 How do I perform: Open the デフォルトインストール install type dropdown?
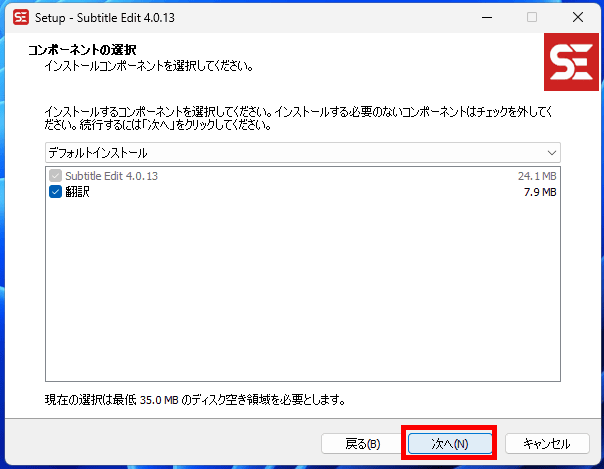pyautogui.click(x=303, y=152)
